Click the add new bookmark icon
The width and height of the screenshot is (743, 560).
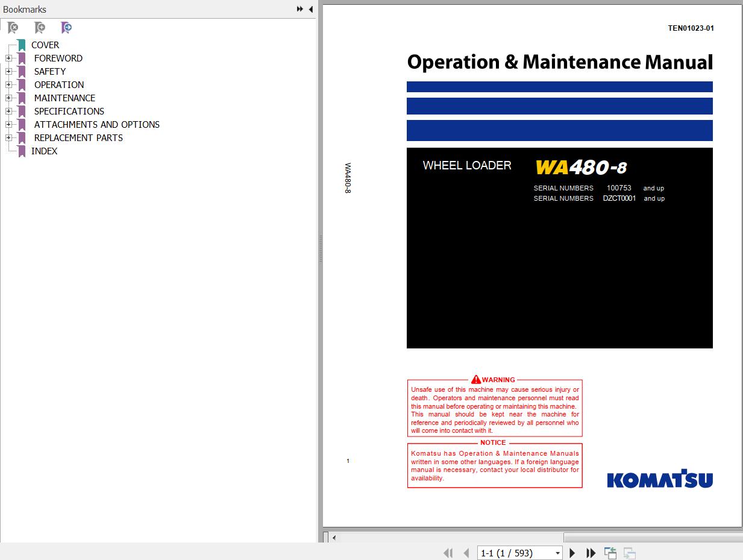point(40,27)
